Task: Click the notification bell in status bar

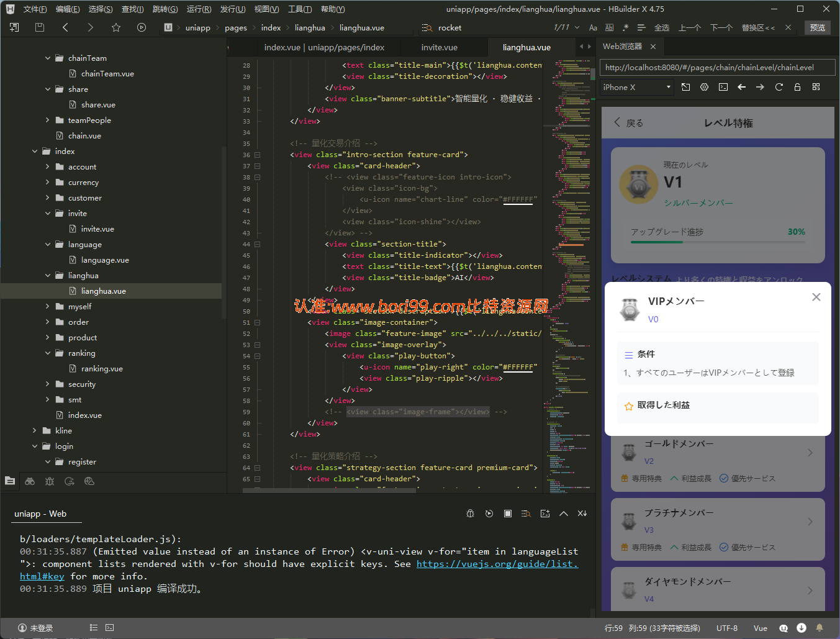Action: tap(820, 628)
